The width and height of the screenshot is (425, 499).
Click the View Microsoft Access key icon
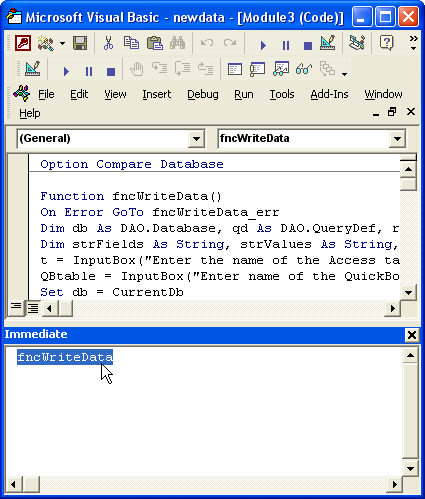(x=23, y=43)
